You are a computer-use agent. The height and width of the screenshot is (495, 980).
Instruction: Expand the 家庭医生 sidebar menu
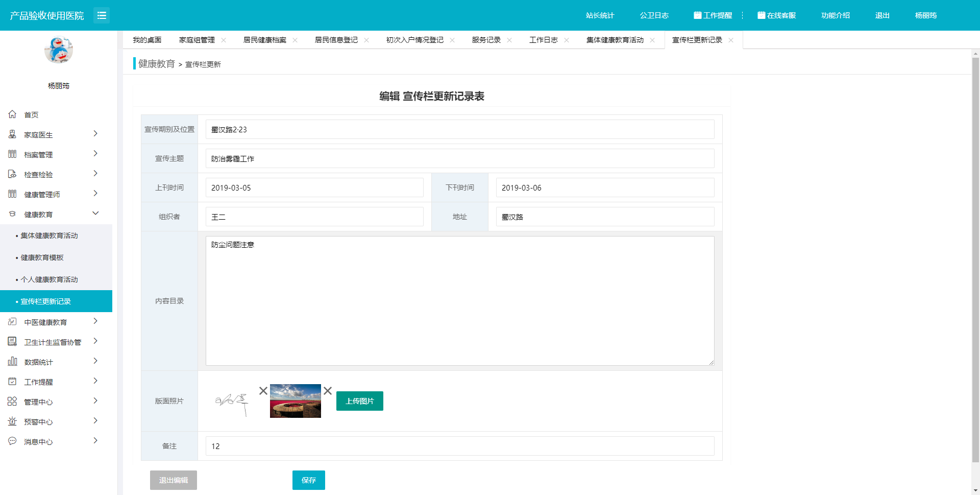(x=95, y=134)
